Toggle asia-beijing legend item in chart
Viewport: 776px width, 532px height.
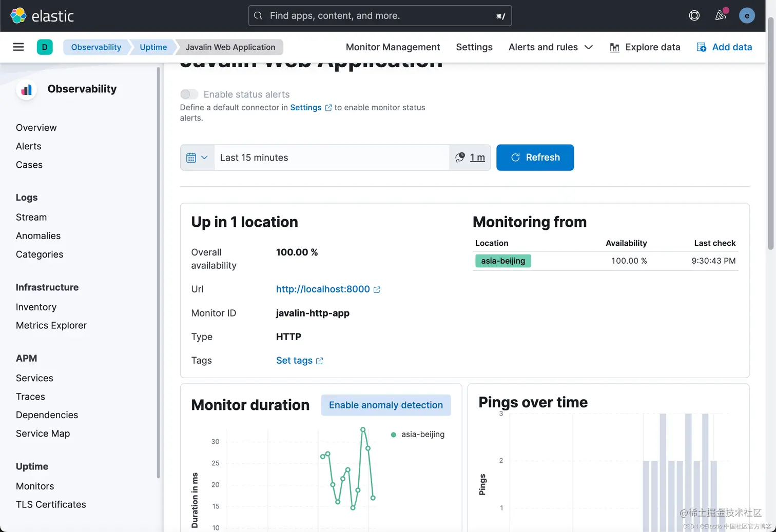click(418, 435)
